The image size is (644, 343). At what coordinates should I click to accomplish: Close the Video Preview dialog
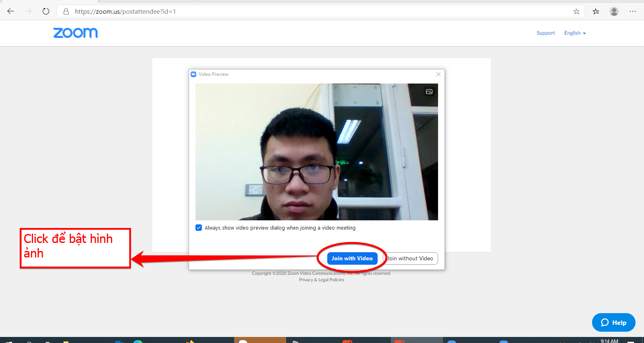click(x=438, y=74)
